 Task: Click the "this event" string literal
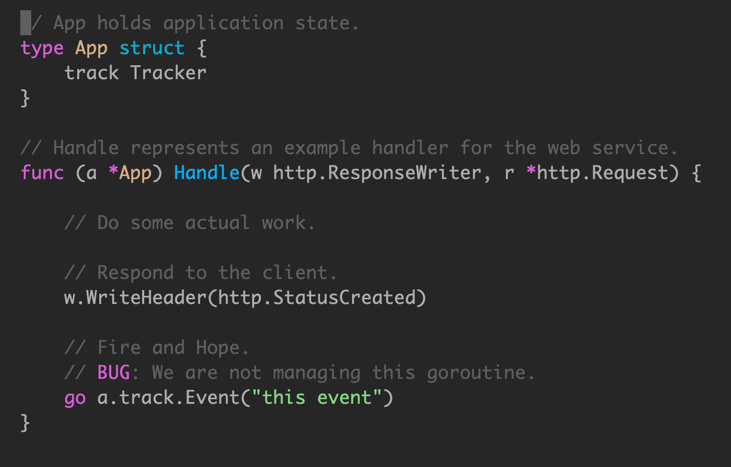(x=317, y=398)
